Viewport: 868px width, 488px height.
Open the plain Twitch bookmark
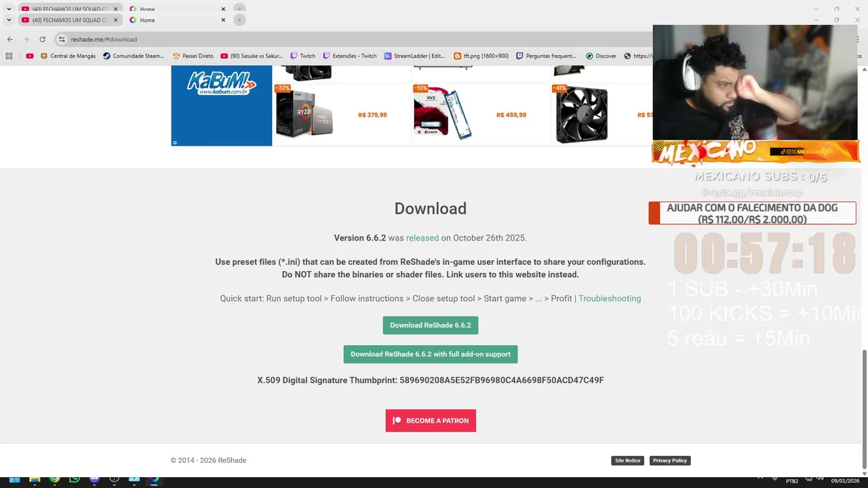point(303,56)
